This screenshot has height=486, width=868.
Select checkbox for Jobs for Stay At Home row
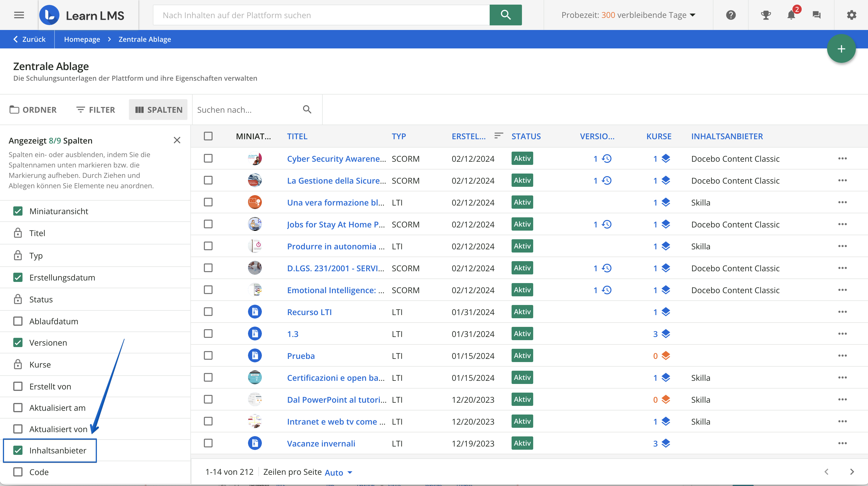208,224
